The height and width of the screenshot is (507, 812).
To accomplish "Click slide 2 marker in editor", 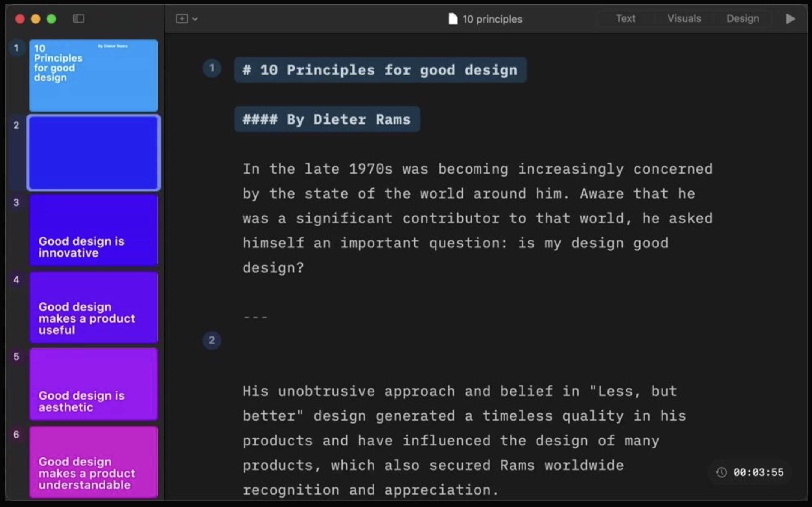I will pos(212,340).
